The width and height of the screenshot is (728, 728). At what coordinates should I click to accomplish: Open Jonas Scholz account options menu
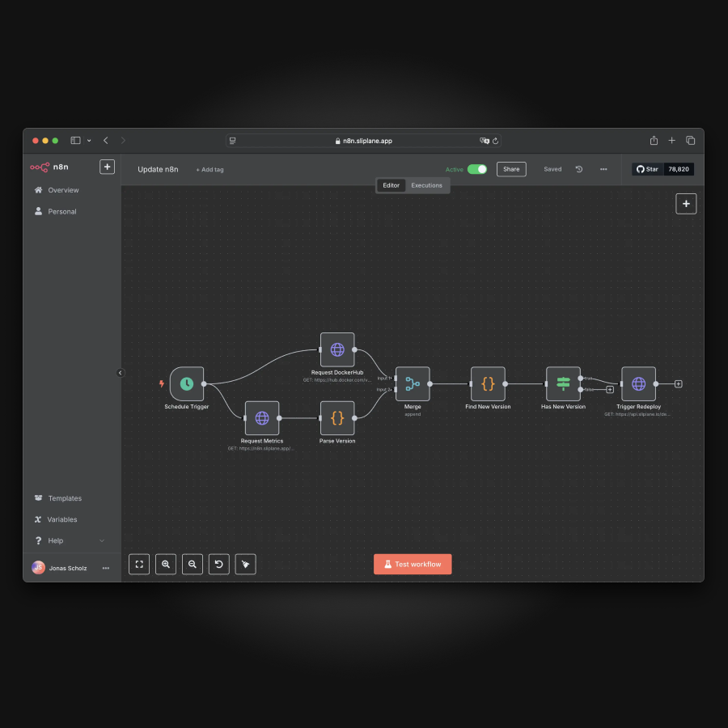click(105, 568)
